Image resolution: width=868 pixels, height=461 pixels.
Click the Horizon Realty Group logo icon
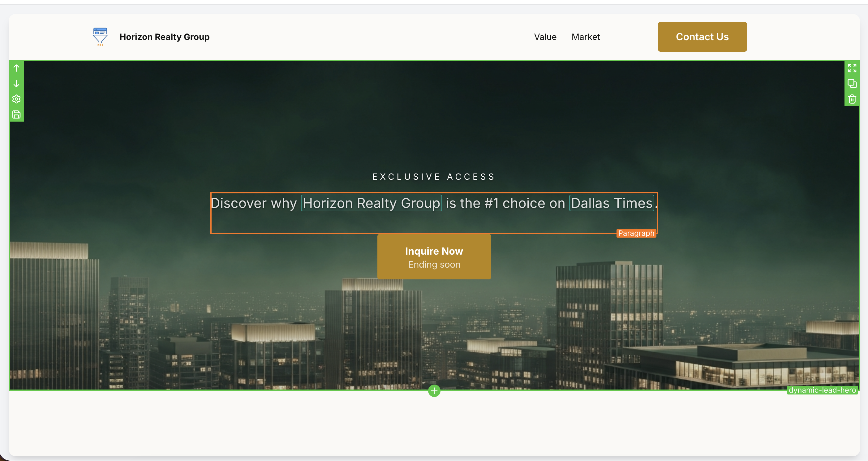click(x=100, y=37)
